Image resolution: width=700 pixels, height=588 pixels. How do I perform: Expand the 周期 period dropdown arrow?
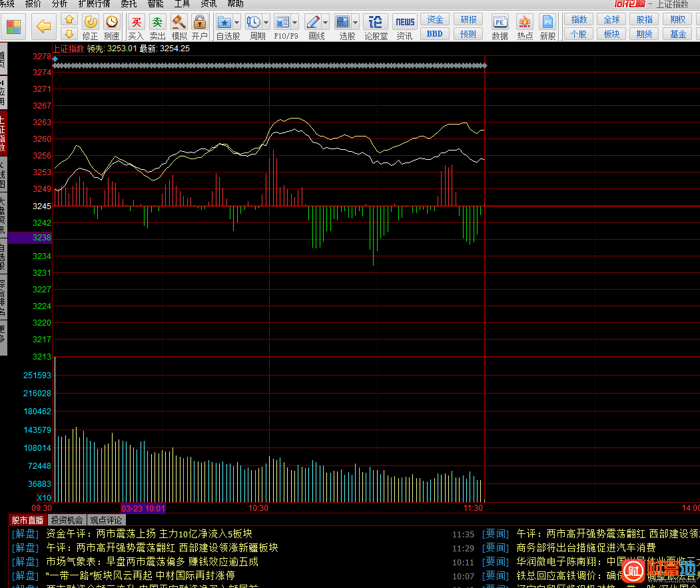point(266,22)
